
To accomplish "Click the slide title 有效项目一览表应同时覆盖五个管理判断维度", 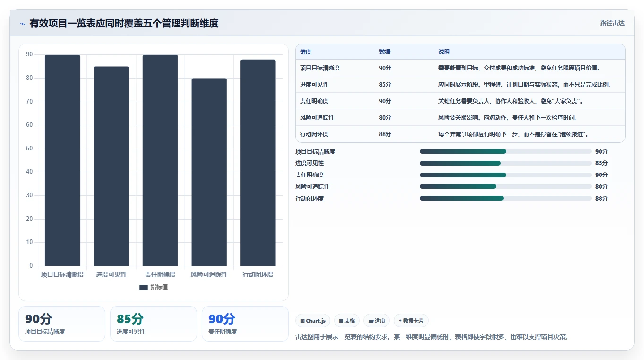I will coord(124,24).
